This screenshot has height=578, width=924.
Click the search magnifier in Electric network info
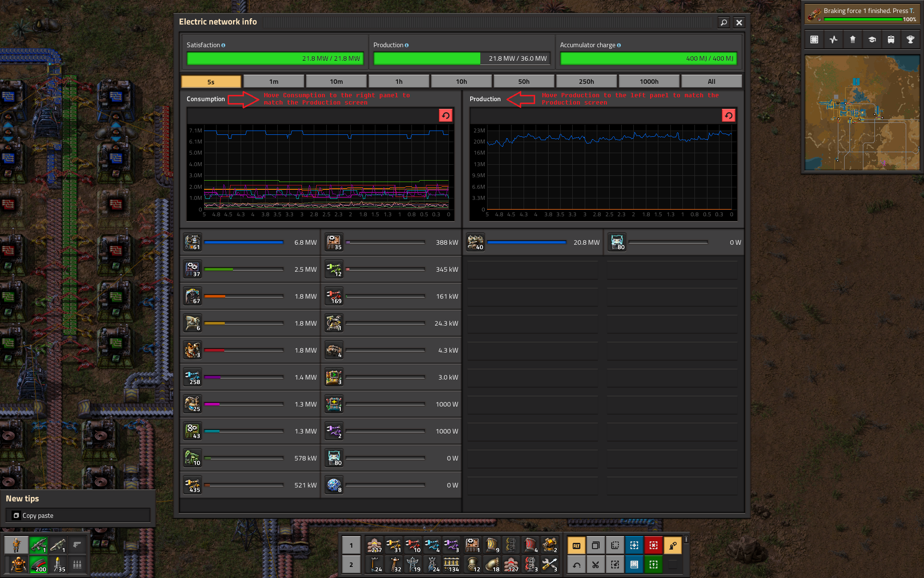point(723,22)
